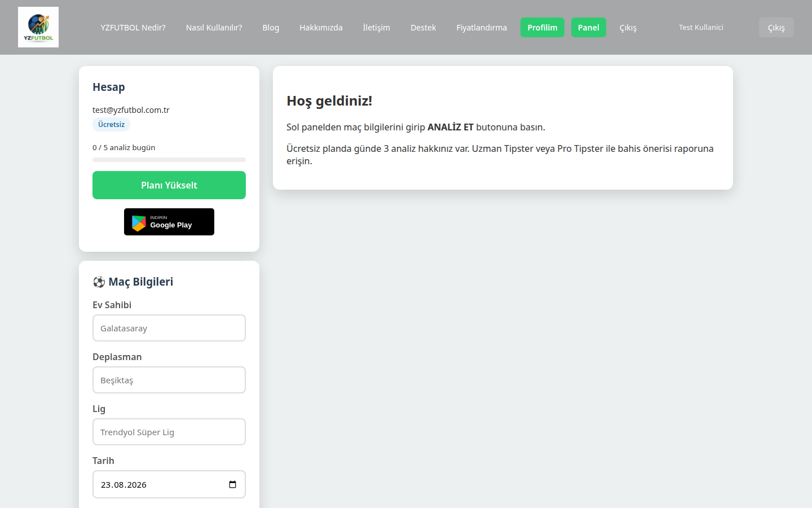The image size is (812, 508).
Task: Open the Blog link in navbar
Action: point(271,27)
